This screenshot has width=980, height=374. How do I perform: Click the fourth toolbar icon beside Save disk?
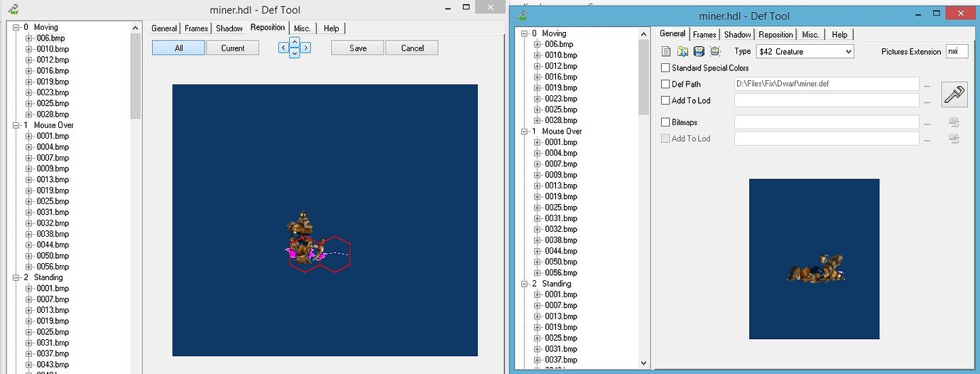(x=715, y=51)
